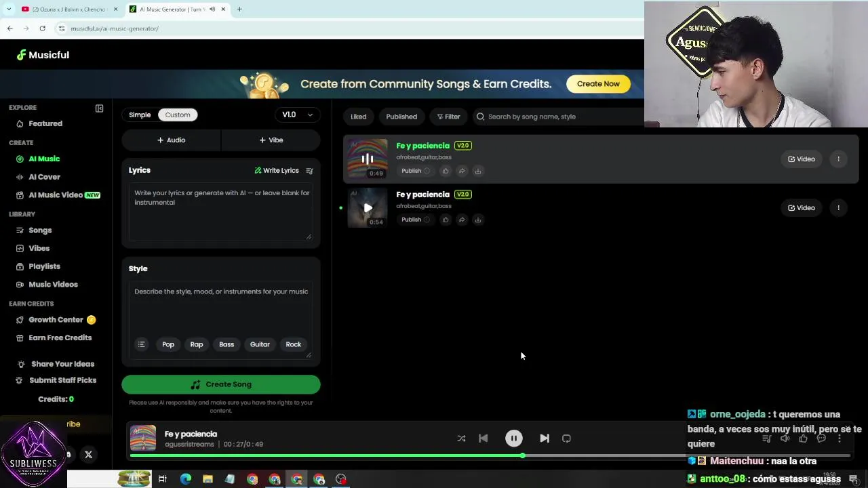Viewport: 868px width, 488px height.
Task: Open the browser tab search dropdown
Action: [x=9, y=9]
